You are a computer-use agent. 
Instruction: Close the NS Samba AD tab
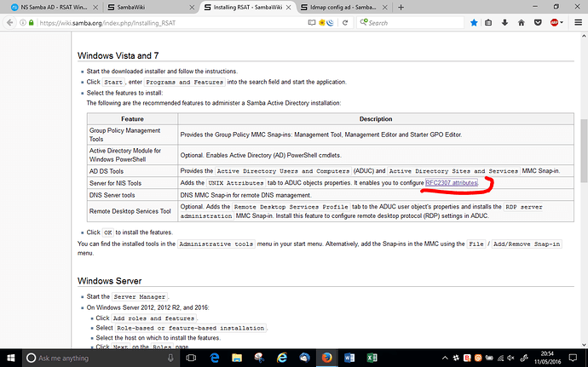[x=95, y=7]
